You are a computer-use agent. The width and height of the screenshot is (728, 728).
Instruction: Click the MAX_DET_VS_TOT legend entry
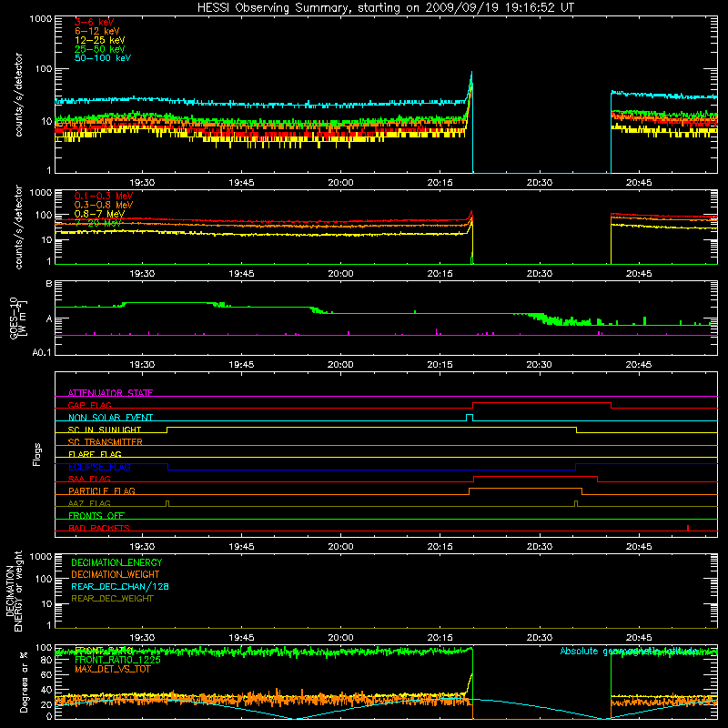point(112,669)
